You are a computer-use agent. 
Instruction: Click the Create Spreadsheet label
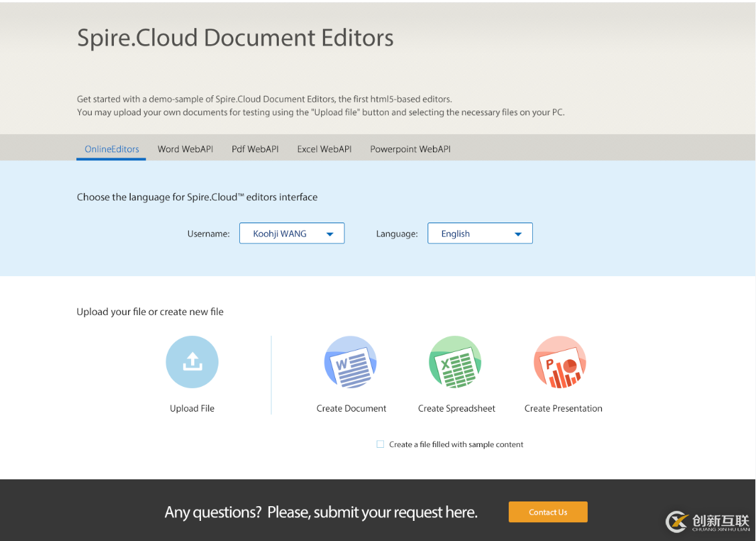456,408
